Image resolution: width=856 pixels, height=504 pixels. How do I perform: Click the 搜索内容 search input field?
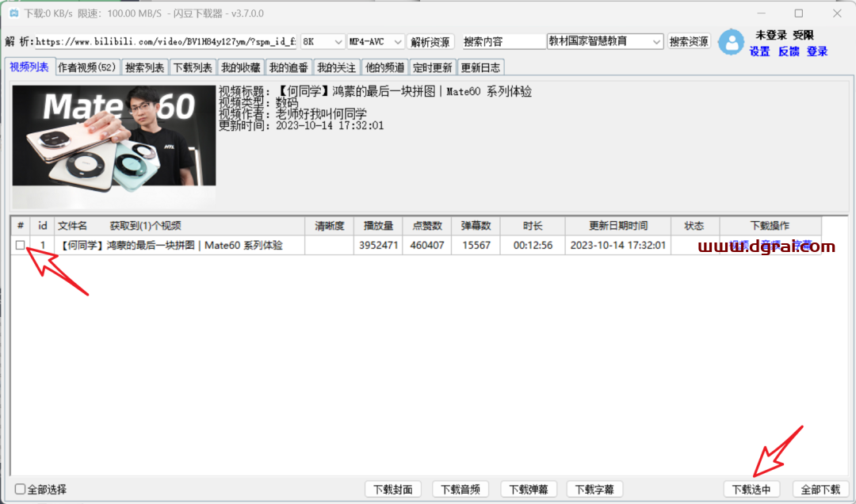503,41
